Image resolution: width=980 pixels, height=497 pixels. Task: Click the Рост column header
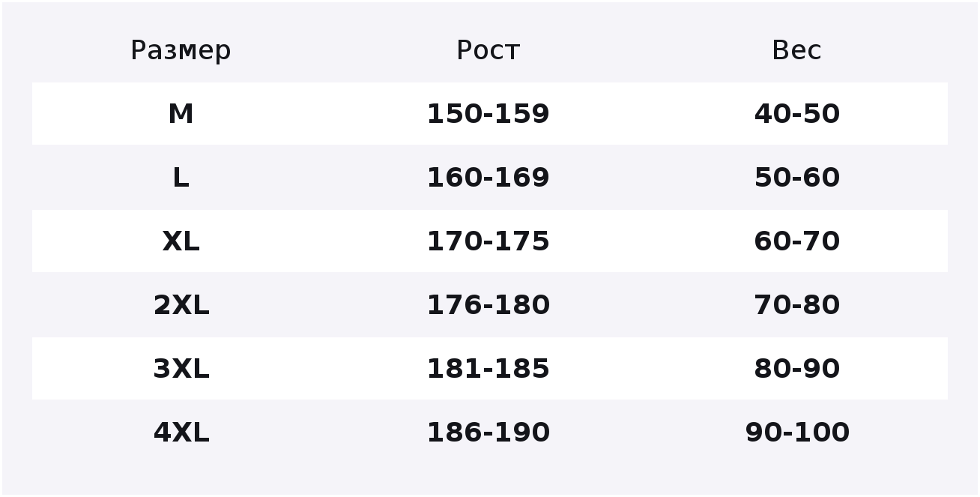click(488, 50)
